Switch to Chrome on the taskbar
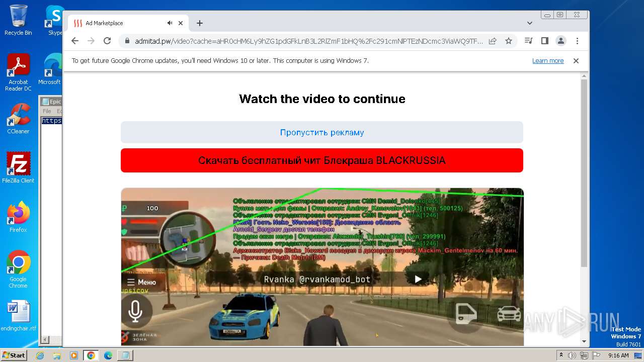This screenshot has height=362, width=644. click(91, 355)
